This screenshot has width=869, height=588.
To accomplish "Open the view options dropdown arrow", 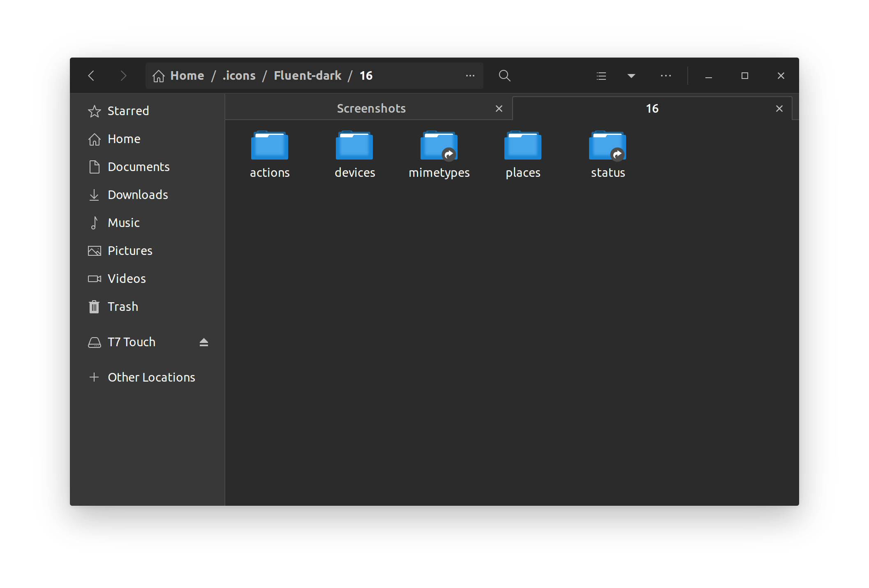I will tap(631, 76).
